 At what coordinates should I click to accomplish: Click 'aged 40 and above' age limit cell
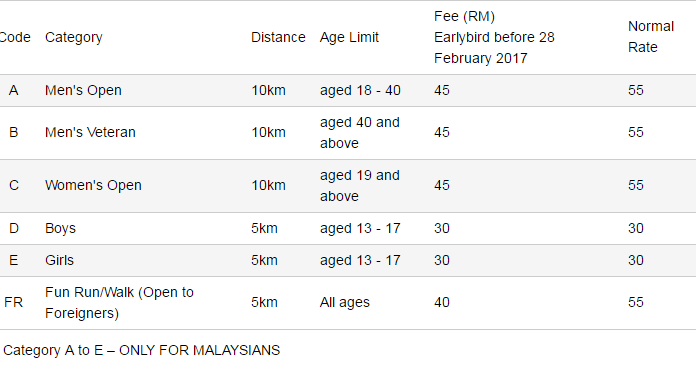[360, 133]
